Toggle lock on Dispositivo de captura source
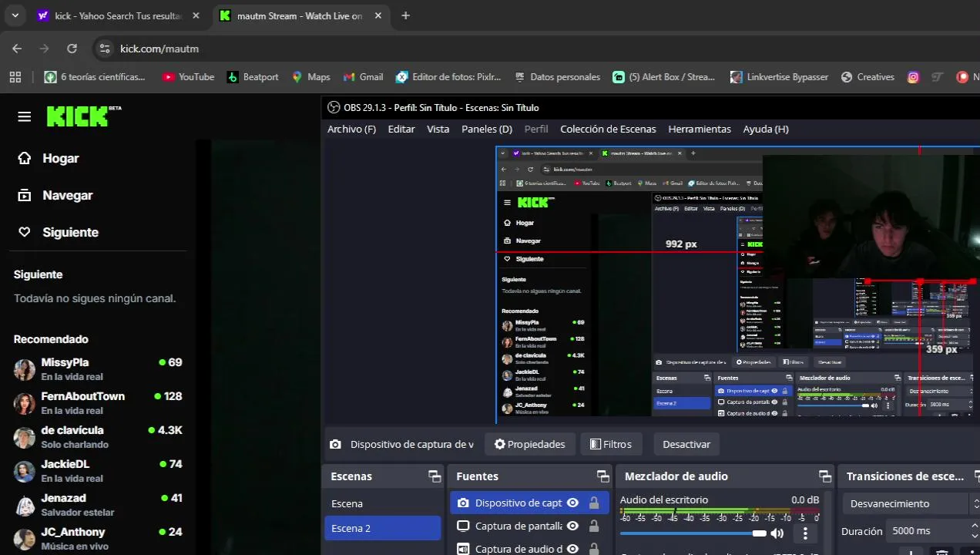The width and height of the screenshot is (980, 555). [x=594, y=503]
